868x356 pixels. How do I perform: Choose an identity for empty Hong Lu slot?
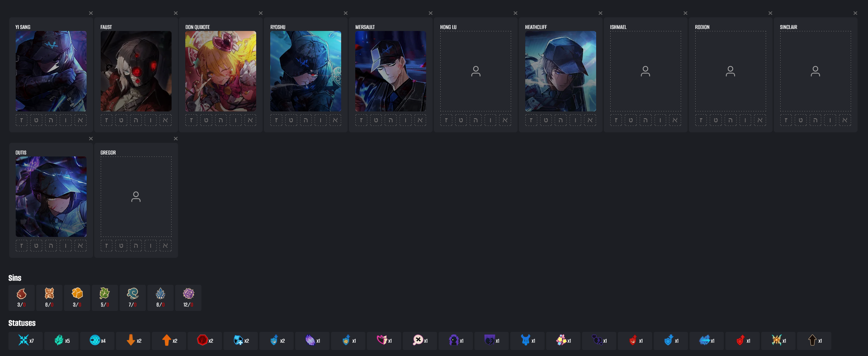click(x=476, y=71)
